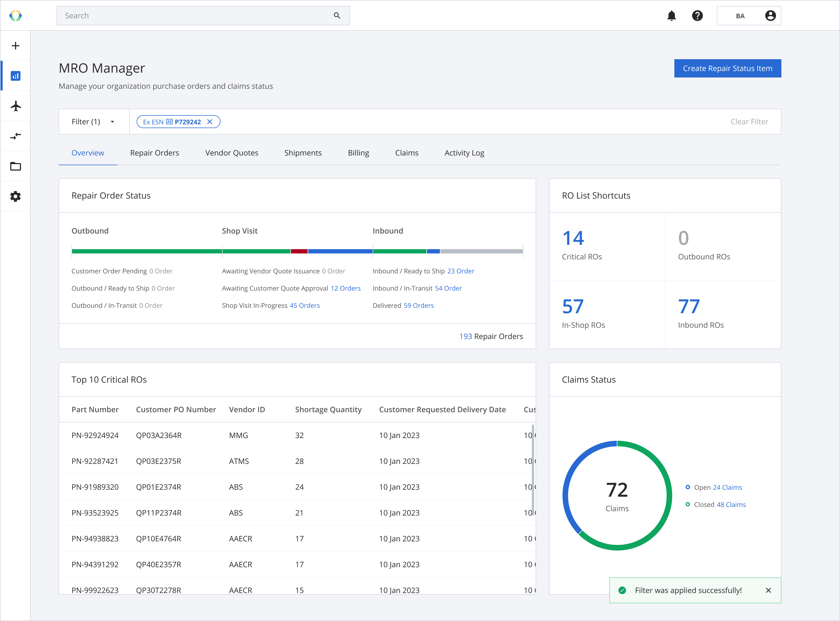Image resolution: width=840 pixels, height=621 pixels.
Task: Select part PN-94391292
Action: point(95,564)
